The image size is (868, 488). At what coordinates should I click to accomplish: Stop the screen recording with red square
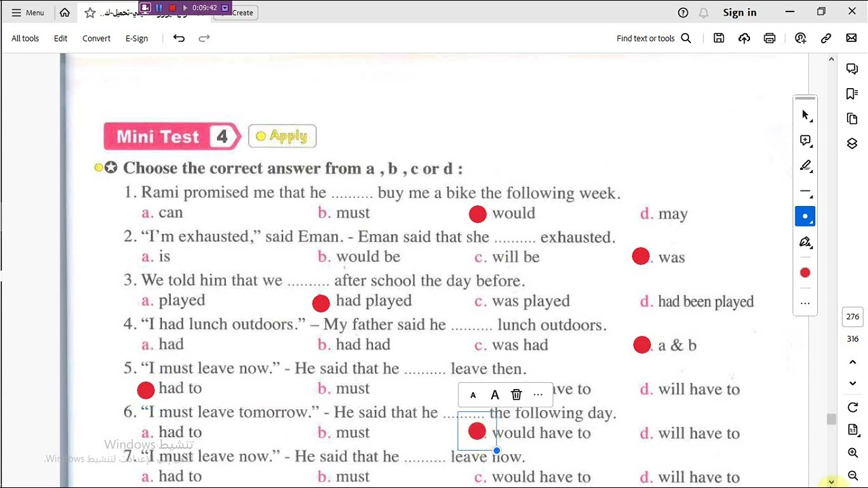pyautogui.click(x=172, y=8)
